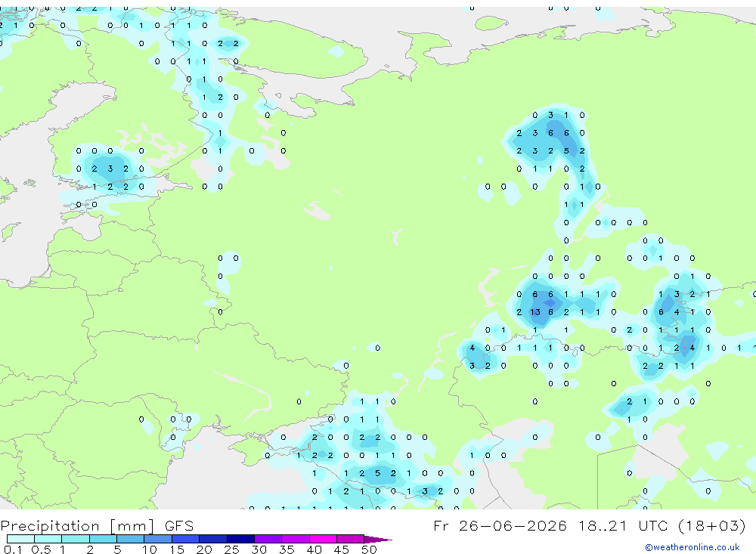
Task: Click the legend label '0.5'
Action: pyautogui.click(x=41, y=549)
